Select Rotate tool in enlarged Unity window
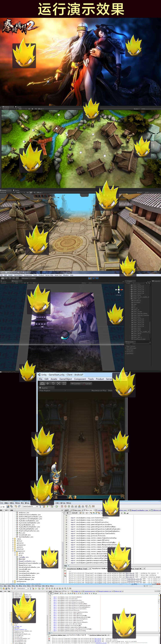Image resolution: width=161 pixels, height=644 pixels. click(53, 383)
